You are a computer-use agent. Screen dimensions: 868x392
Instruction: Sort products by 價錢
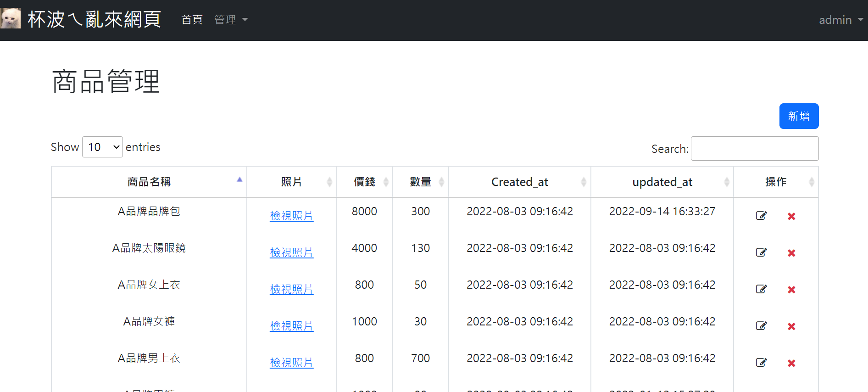point(364,182)
